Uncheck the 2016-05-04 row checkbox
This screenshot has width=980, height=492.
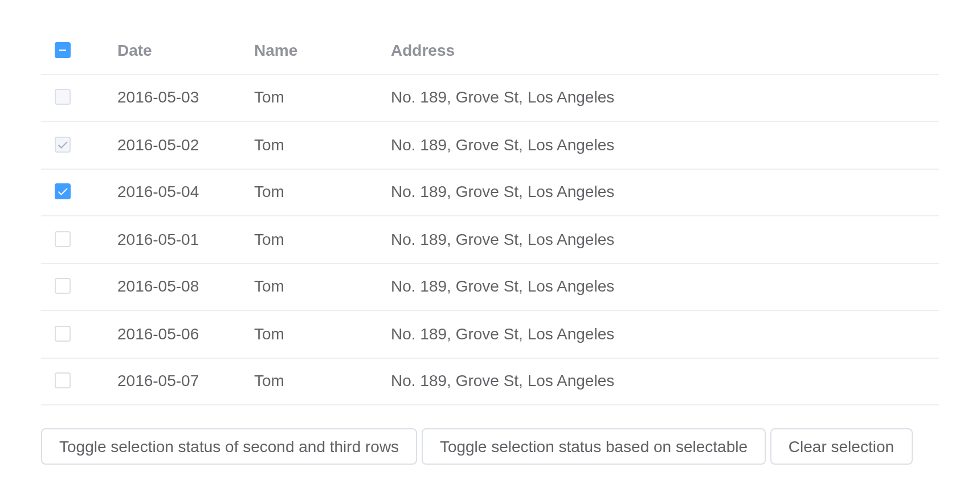[x=63, y=191]
